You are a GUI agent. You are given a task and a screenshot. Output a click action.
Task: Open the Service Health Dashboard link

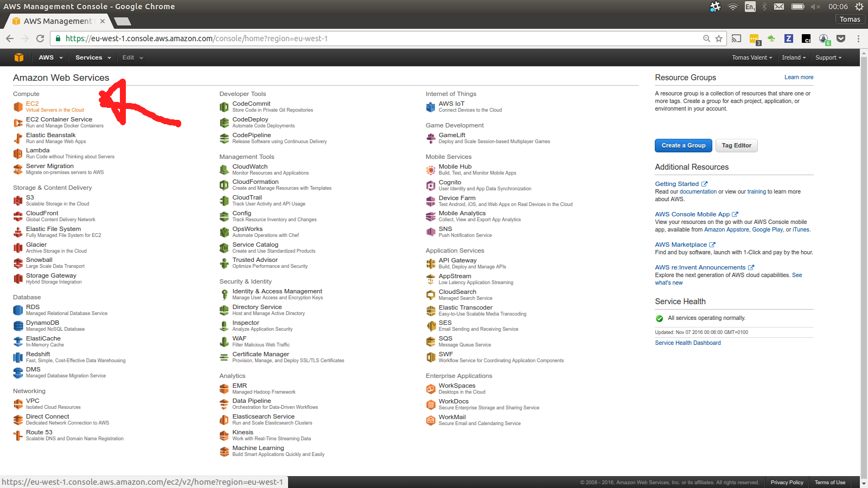[x=688, y=343]
